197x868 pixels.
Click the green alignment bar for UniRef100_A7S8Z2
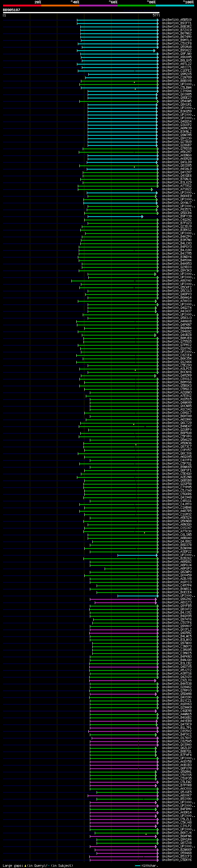(115, 189)
